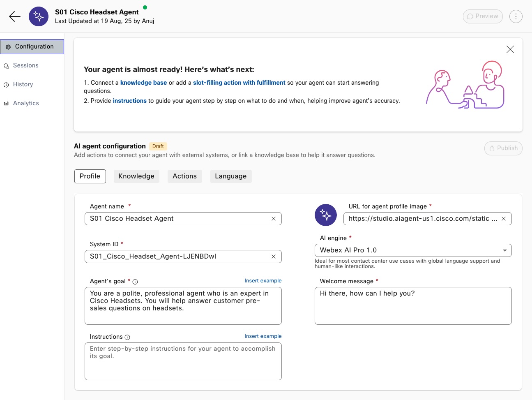
Task: Clear the profile image URL field
Action: click(504, 219)
